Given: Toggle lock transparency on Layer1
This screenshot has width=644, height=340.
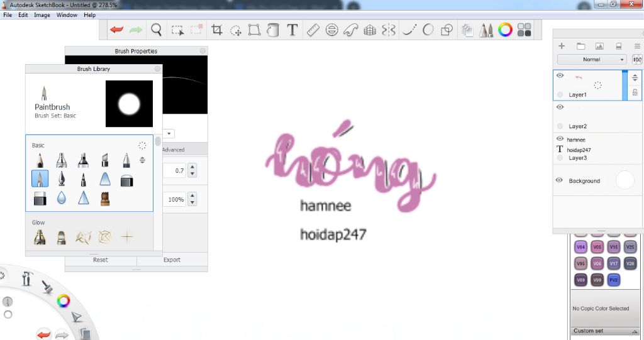Looking at the screenshot, I should [x=635, y=92].
